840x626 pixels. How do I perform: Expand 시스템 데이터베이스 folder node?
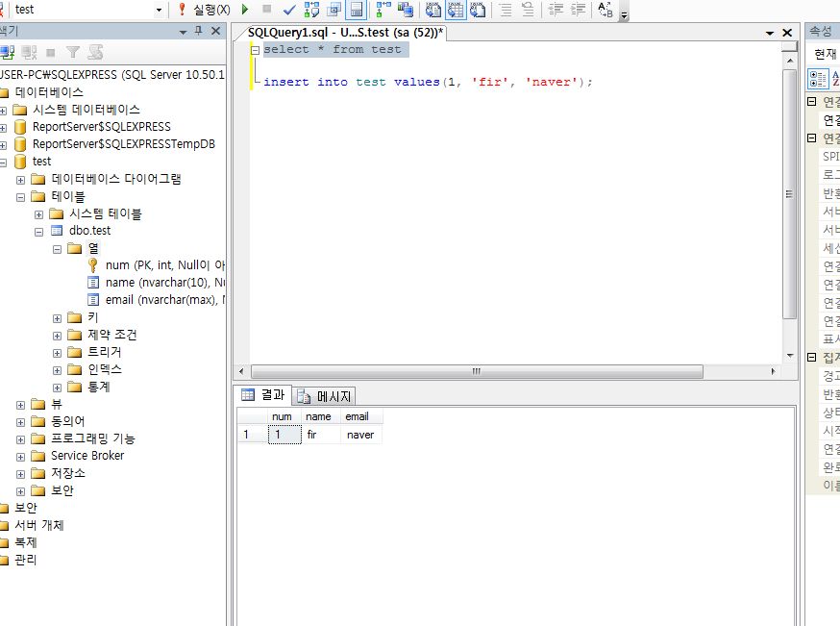[3, 111]
